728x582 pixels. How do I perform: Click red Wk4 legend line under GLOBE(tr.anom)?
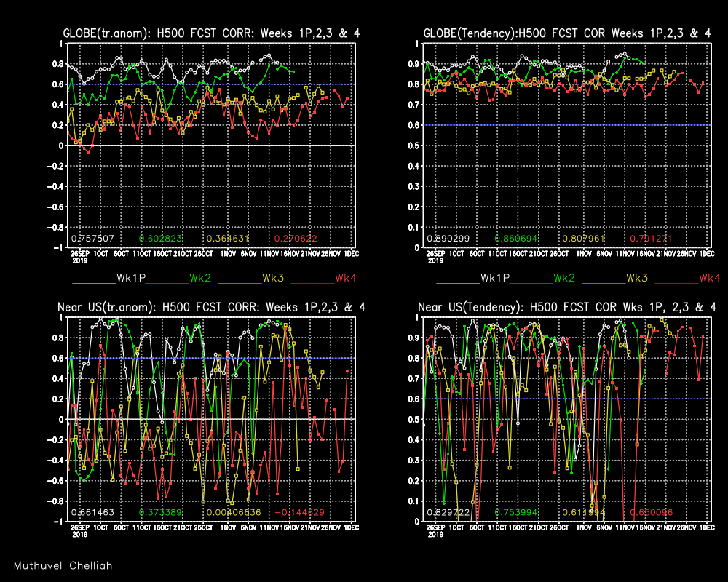coord(313,283)
